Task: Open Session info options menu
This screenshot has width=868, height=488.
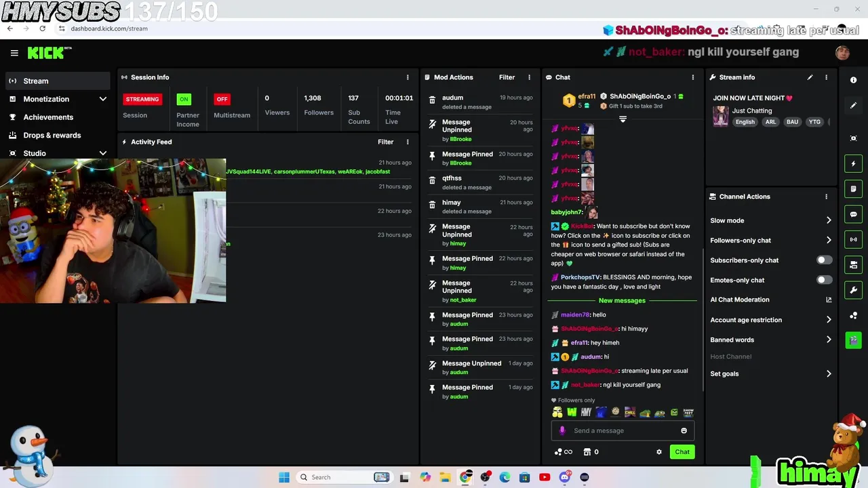Action: click(408, 77)
